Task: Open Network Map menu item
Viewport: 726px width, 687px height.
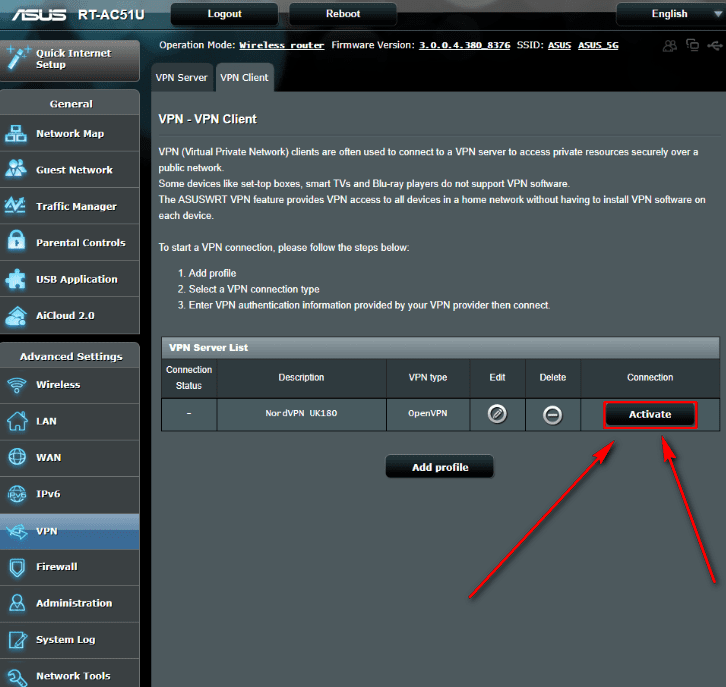Action: pos(69,134)
